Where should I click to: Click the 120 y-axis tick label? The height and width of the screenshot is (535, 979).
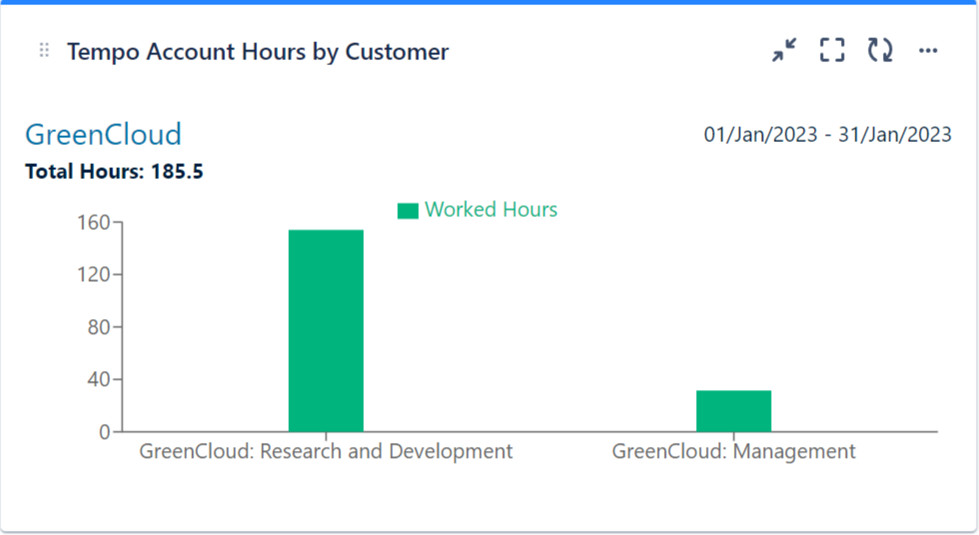(x=93, y=275)
